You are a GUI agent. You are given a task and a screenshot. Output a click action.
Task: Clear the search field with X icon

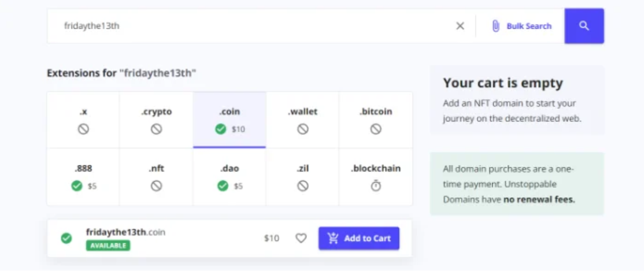click(x=460, y=26)
